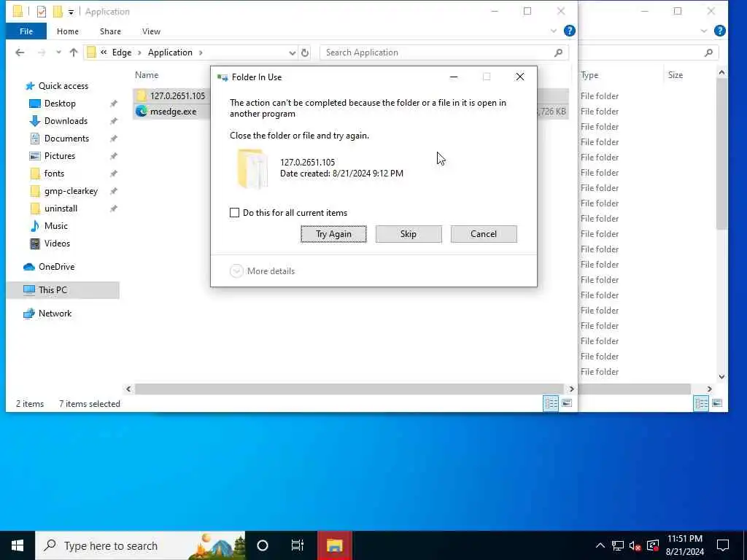
Task: Click the Try Again button
Action: [x=333, y=234]
